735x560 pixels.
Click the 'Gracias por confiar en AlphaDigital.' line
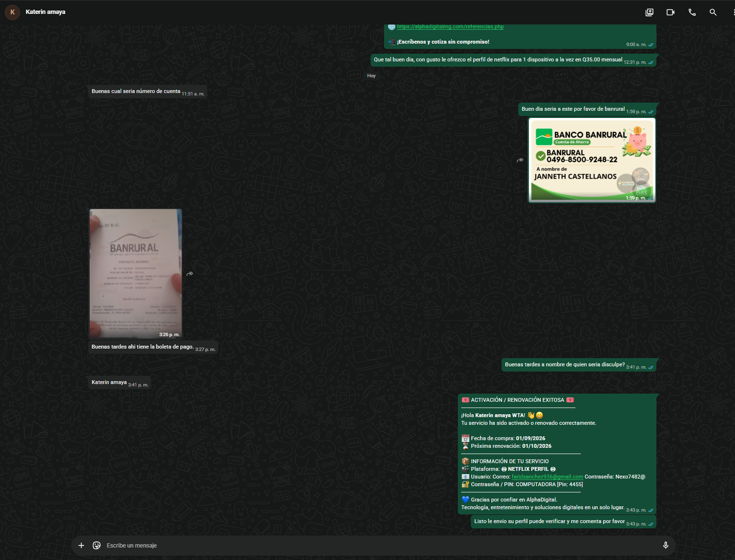tap(509, 500)
